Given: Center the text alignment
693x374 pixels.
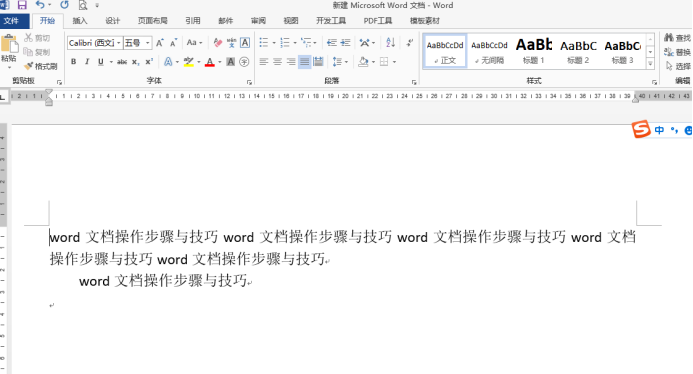Looking at the screenshot, I should point(278,62).
